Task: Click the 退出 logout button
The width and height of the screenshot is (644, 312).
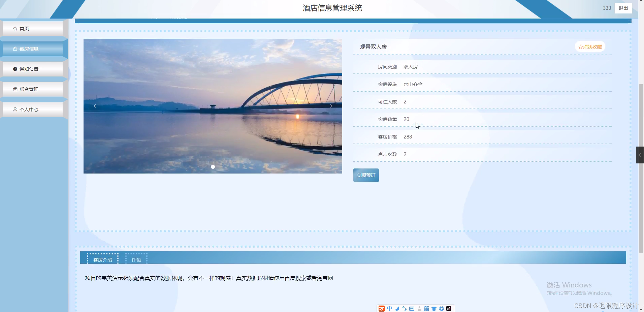Action: [623, 8]
